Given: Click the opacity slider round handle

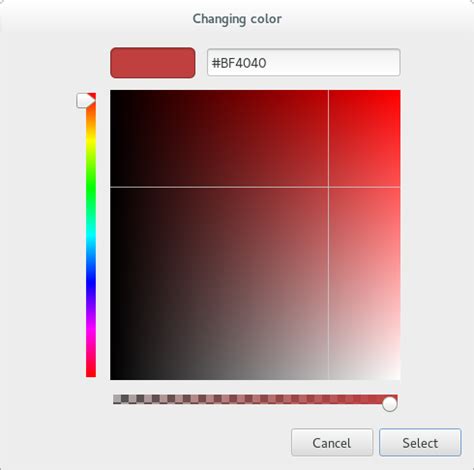Looking at the screenshot, I should click(x=389, y=404).
